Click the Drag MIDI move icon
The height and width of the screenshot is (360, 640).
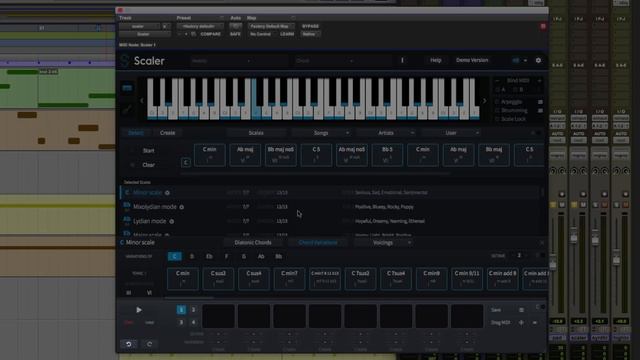tap(521, 322)
